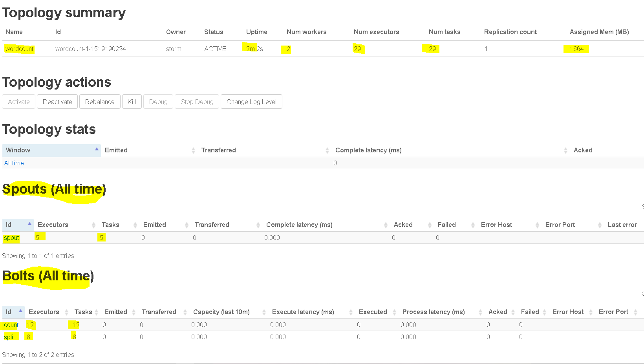Sort bolts by Execute latency
This screenshot has width=644, height=364.
(x=311, y=312)
